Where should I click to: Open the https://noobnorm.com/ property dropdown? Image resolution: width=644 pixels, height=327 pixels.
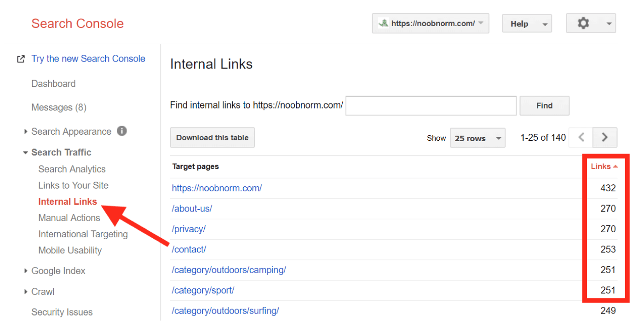431,23
